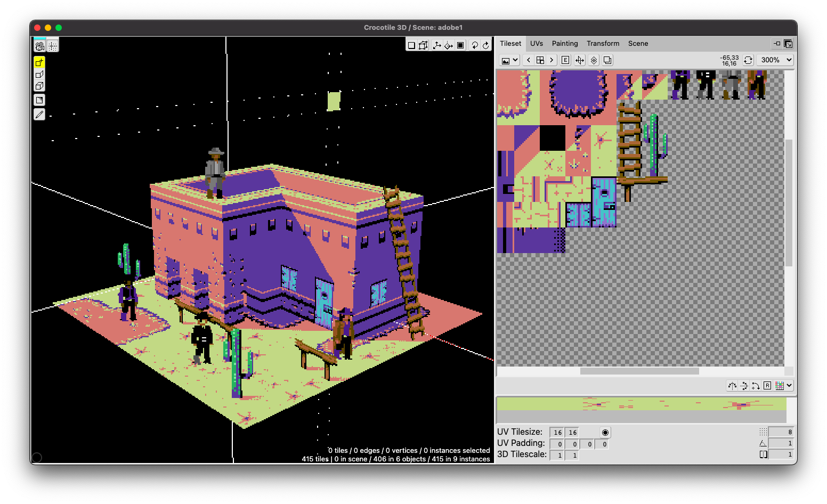Select the gray cowboy sprite in tileset
827x504 pixels.
[x=731, y=85]
